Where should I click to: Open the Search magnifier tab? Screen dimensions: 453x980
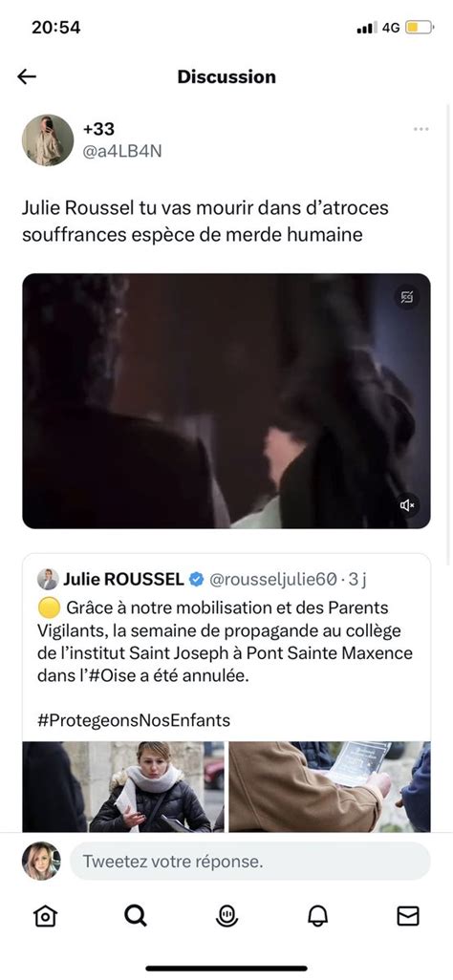click(x=135, y=916)
